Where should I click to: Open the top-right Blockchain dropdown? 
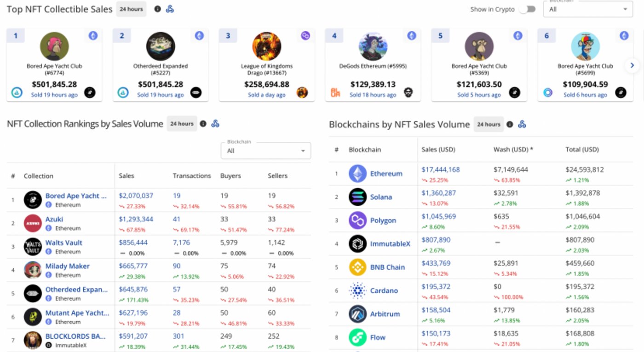(587, 9)
